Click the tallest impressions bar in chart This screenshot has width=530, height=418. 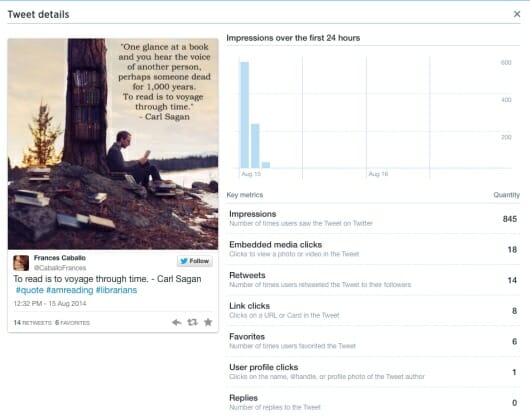(x=244, y=115)
